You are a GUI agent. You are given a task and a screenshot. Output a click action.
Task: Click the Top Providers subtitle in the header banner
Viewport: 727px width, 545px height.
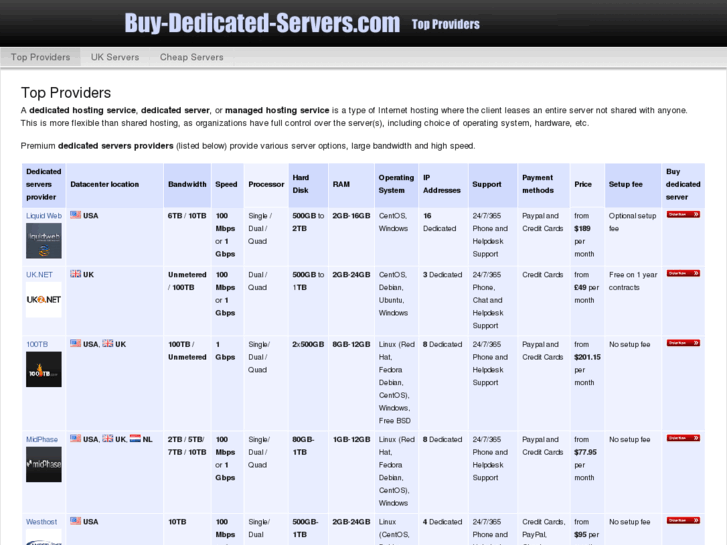point(446,24)
